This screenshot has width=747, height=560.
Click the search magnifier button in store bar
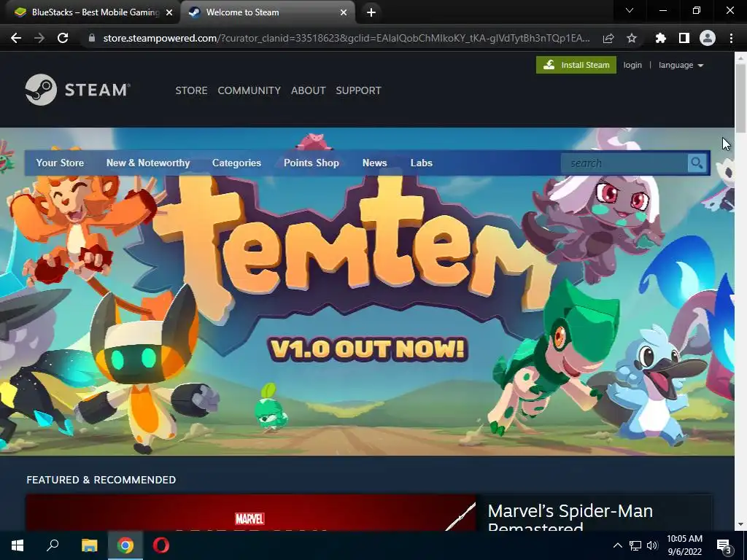coord(697,163)
